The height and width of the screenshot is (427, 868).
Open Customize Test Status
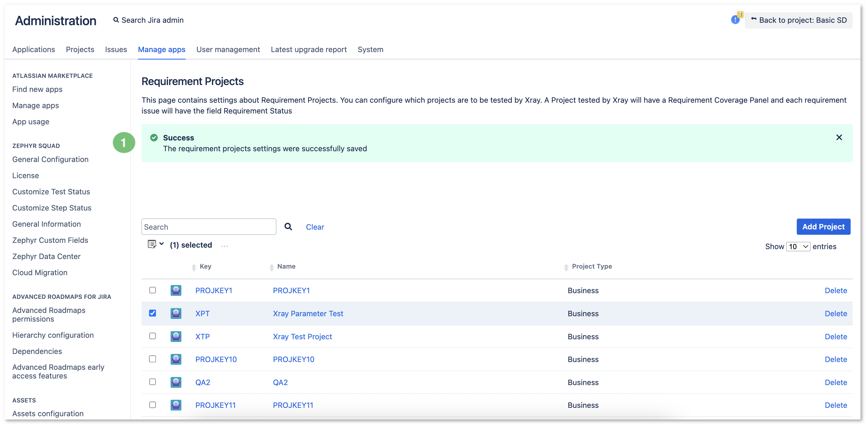tap(51, 191)
